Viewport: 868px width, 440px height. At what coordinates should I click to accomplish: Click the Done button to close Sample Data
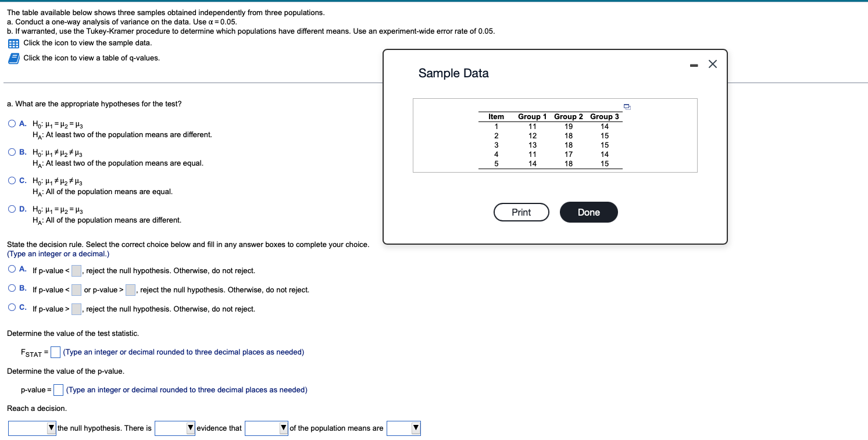(x=588, y=212)
